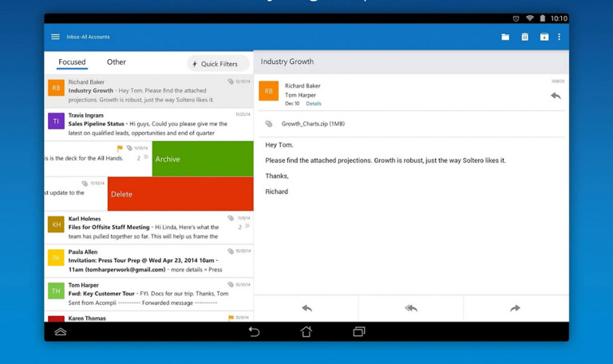Tap Reply in the bottom action bar
Screen dimensions: 613x364
pyautogui.click(x=306, y=308)
